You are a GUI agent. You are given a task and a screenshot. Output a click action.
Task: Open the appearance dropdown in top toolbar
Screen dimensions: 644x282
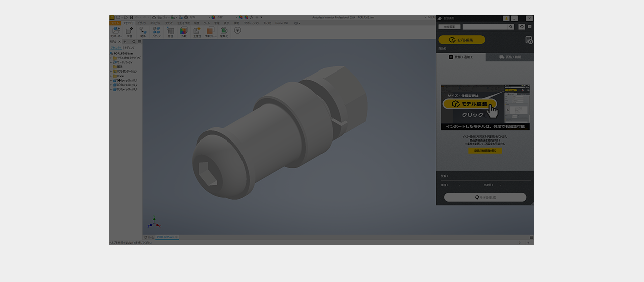tap(236, 17)
